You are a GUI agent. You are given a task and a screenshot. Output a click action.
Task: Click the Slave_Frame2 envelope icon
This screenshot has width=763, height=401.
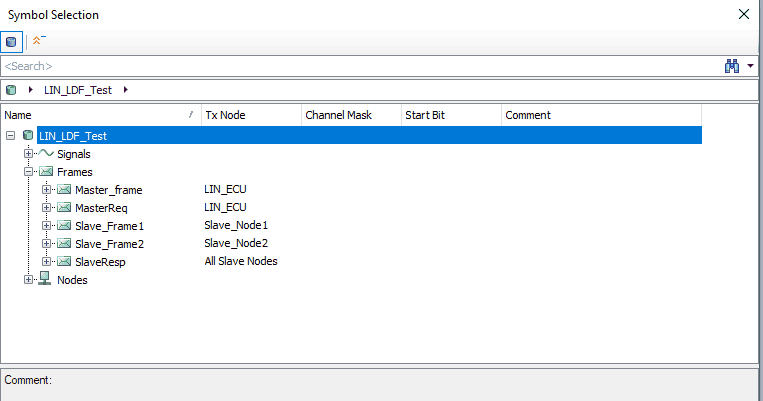tap(64, 243)
